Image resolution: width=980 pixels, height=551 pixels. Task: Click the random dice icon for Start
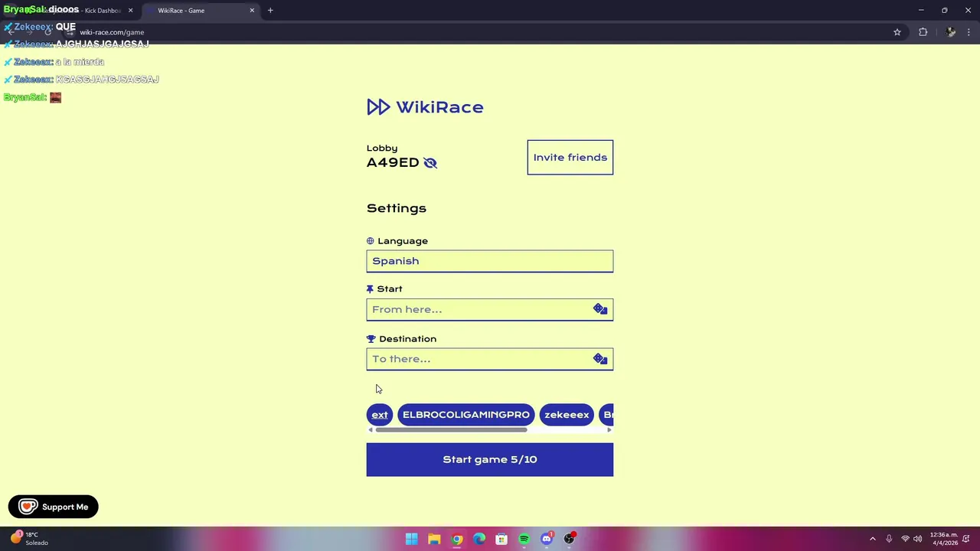pyautogui.click(x=600, y=309)
